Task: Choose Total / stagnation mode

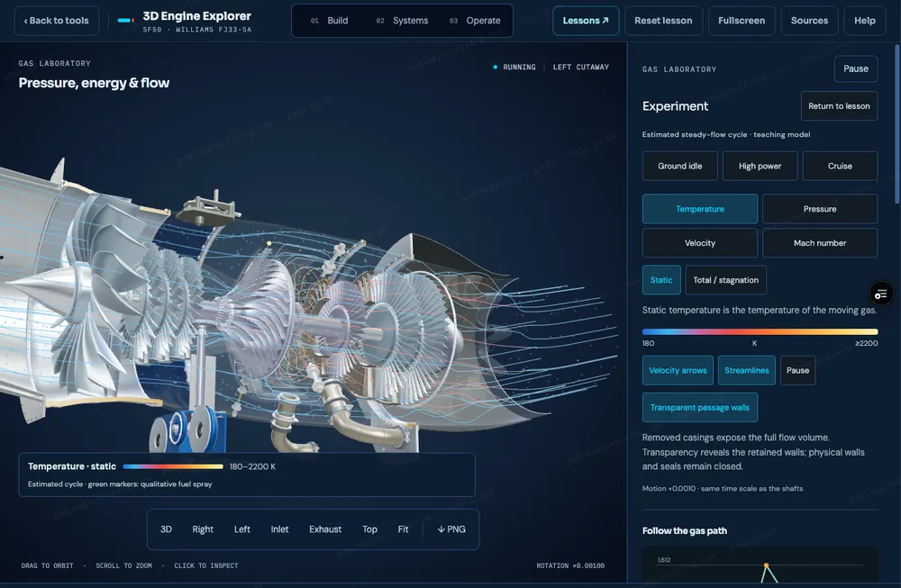Action: [x=725, y=280]
